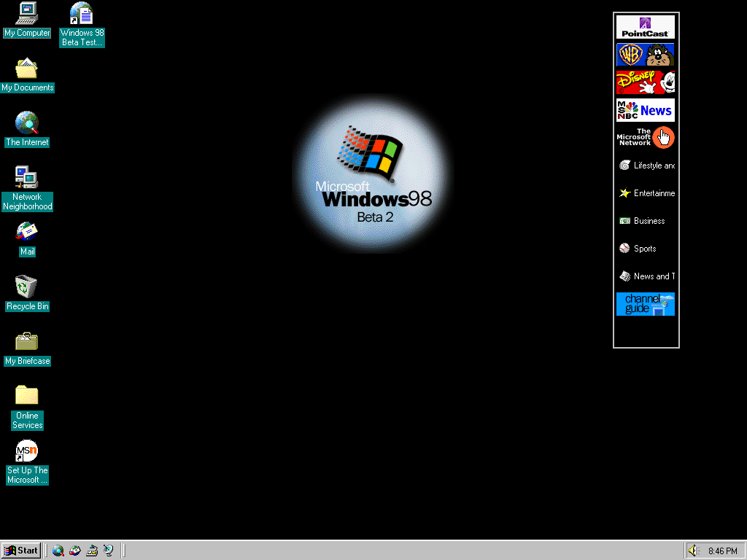Screen dimensions: 747x560
Task: Click the Set Up The Microsoft Network icon
Action: point(26,451)
